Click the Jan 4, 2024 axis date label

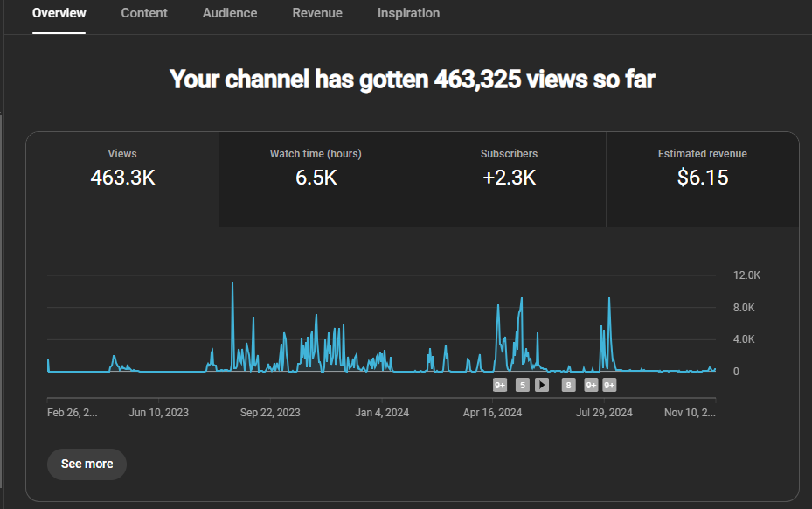(x=381, y=413)
